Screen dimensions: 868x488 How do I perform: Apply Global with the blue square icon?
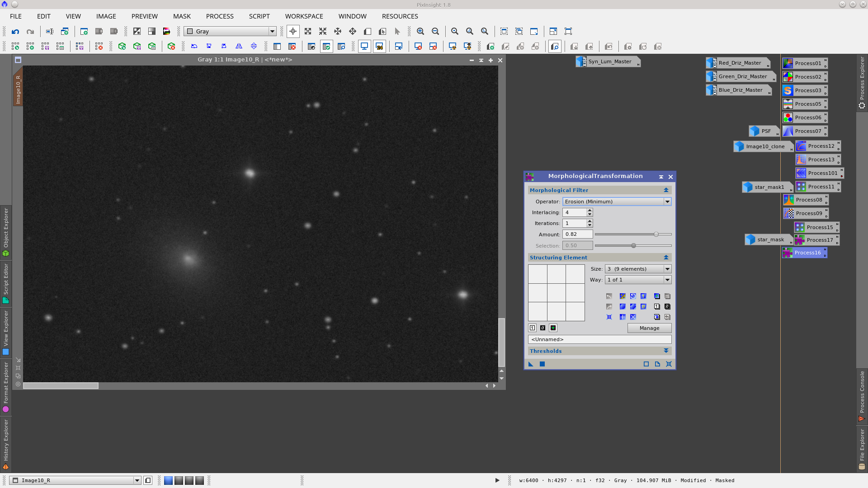542,364
